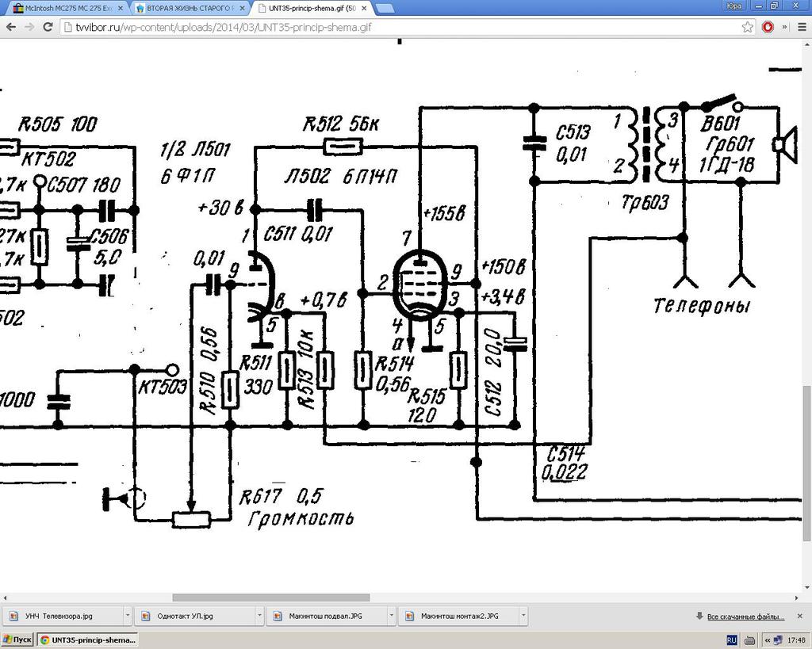The image size is (812, 649).
Task: Close the ВТОРАЯ ЖИЗНЬ СТАРОГО tab
Action: 242,8
